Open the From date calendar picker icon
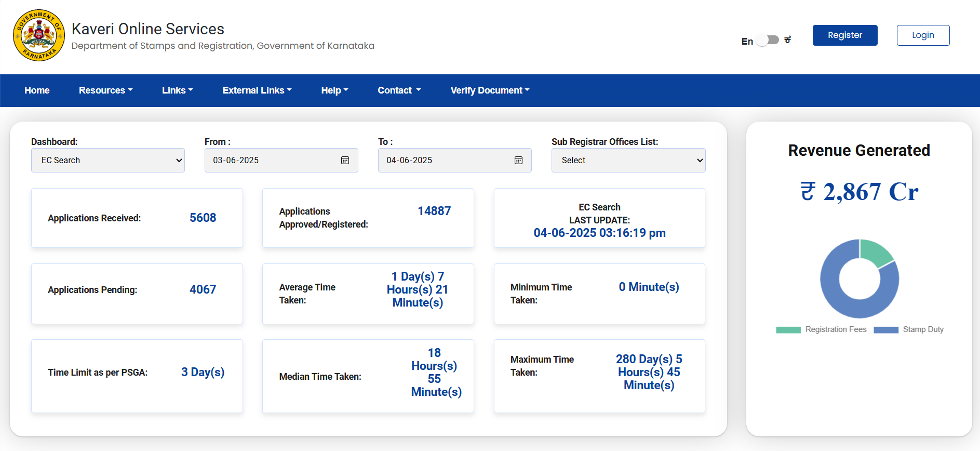The image size is (980, 451). [345, 160]
